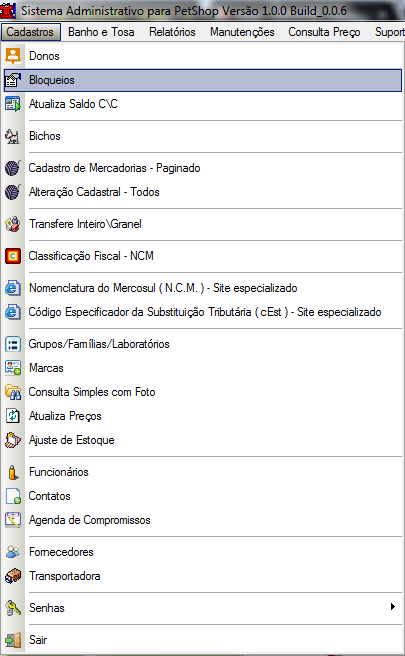This screenshot has height=656, width=405.
Task: Click the Atualiza Preços refresh icon
Action: tap(13, 416)
